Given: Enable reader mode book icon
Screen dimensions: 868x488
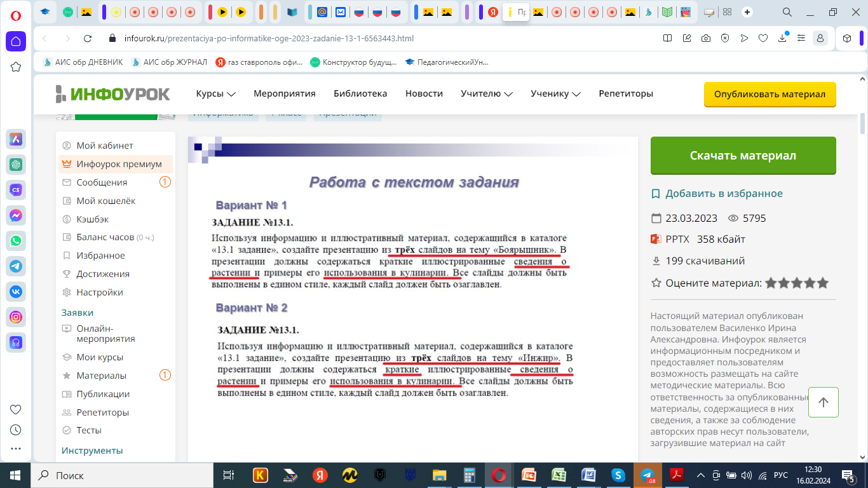Looking at the screenshot, I should [x=667, y=38].
